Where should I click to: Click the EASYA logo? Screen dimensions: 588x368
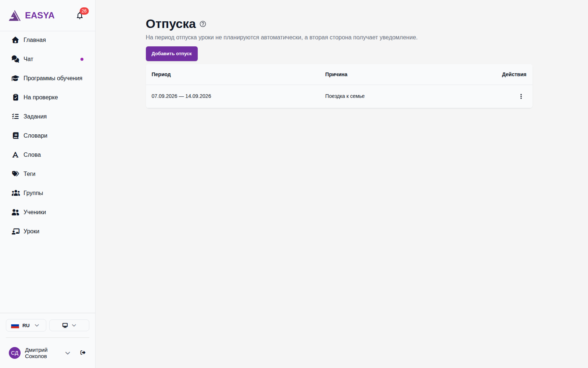coord(32,15)
